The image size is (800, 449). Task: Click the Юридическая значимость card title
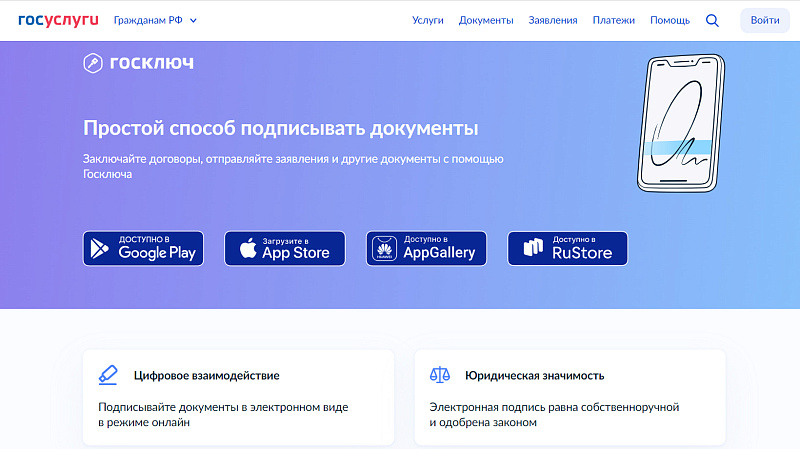pos(534,376)
